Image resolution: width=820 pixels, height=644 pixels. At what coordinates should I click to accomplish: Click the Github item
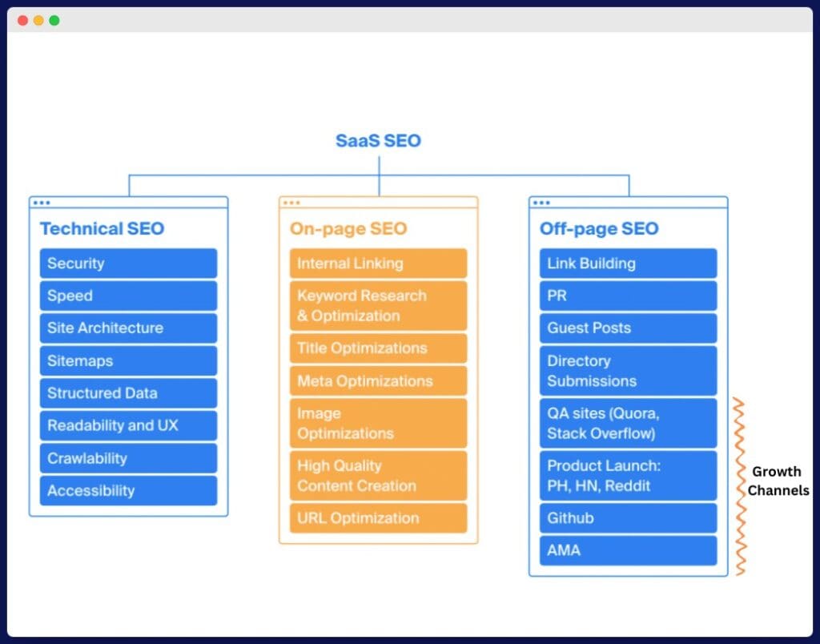628,518
